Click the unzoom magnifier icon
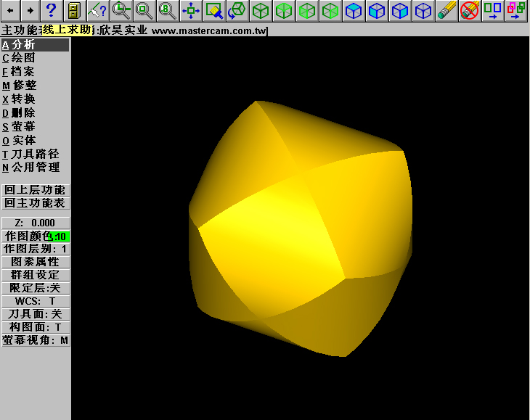This screenshot has width=530, height=420. [144, 10]
